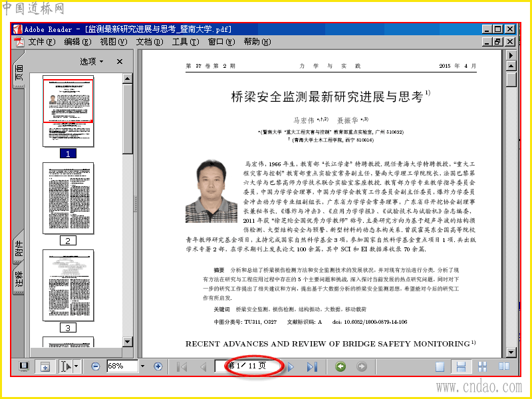Open the 文件 file menu
This screenshot has width=532, height=399.
pyautogui.click(x=42, y=42)
